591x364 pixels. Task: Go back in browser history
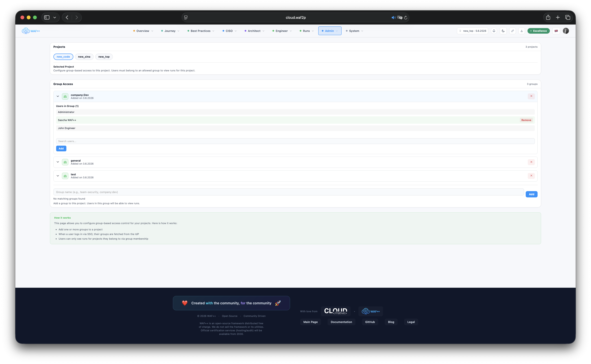[67, 17]
